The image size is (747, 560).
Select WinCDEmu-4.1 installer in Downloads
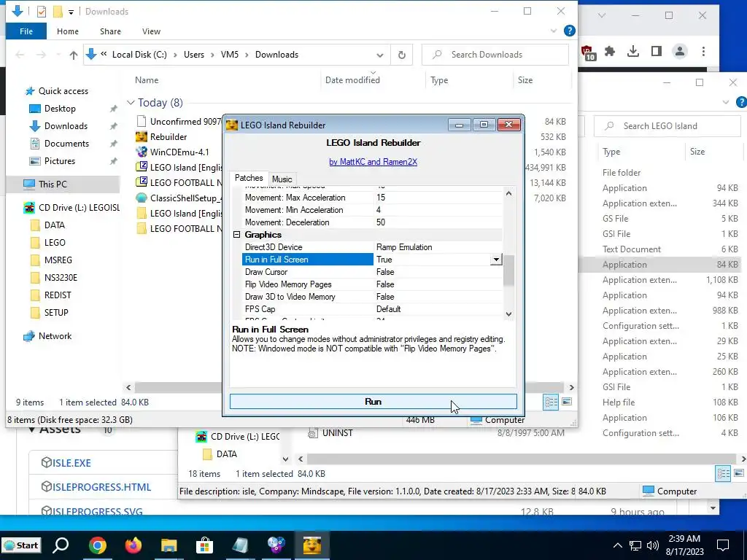coord(179,152)
